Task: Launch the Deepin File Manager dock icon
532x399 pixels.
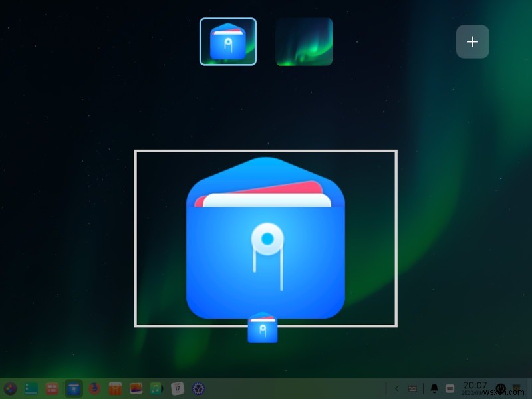Action: (73, 388)
